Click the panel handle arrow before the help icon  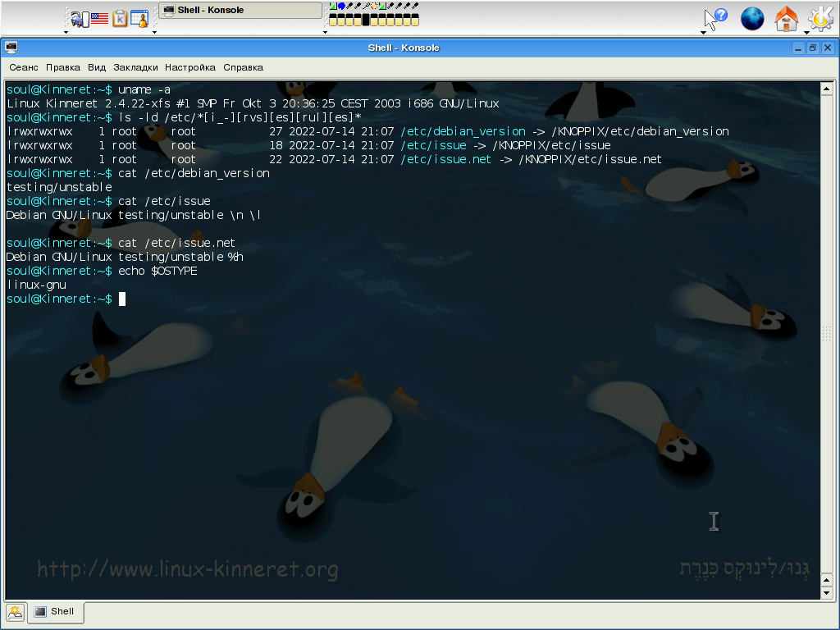click(x=703, y=32)
